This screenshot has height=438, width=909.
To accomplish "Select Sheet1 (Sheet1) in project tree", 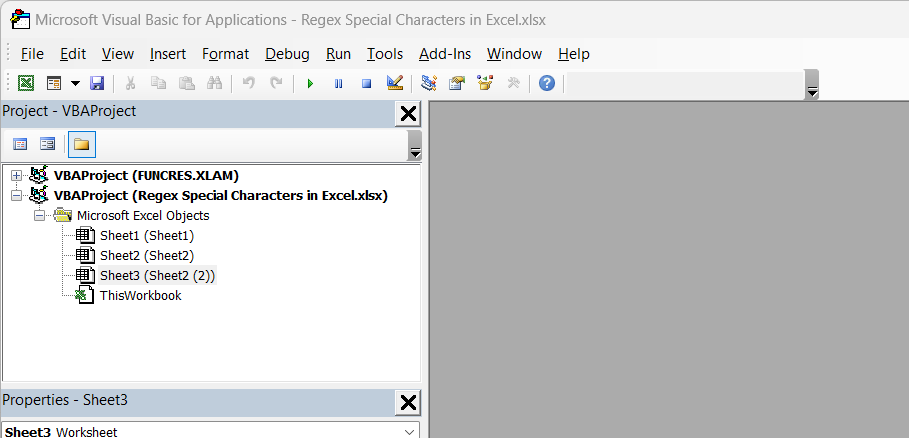I will coord(147,236).
